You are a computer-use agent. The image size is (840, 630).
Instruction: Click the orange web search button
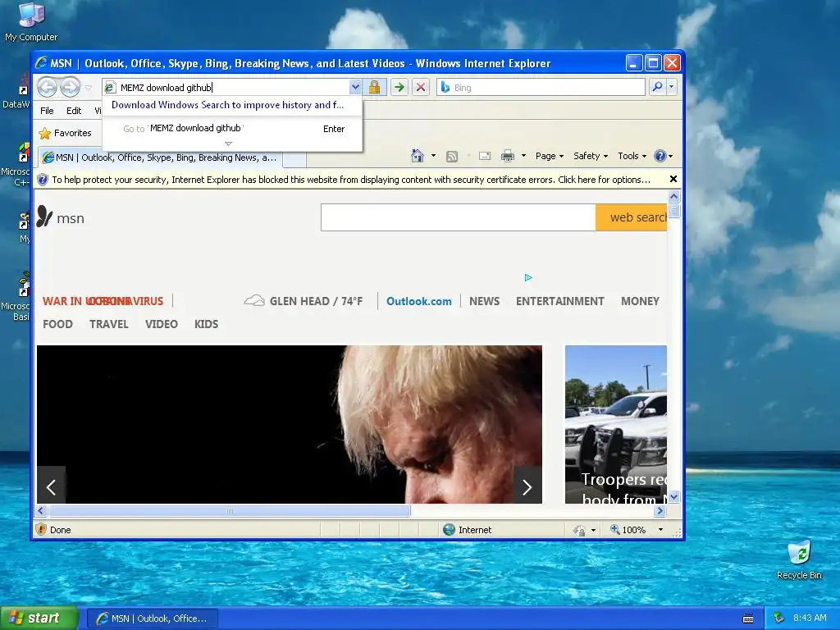631,217
